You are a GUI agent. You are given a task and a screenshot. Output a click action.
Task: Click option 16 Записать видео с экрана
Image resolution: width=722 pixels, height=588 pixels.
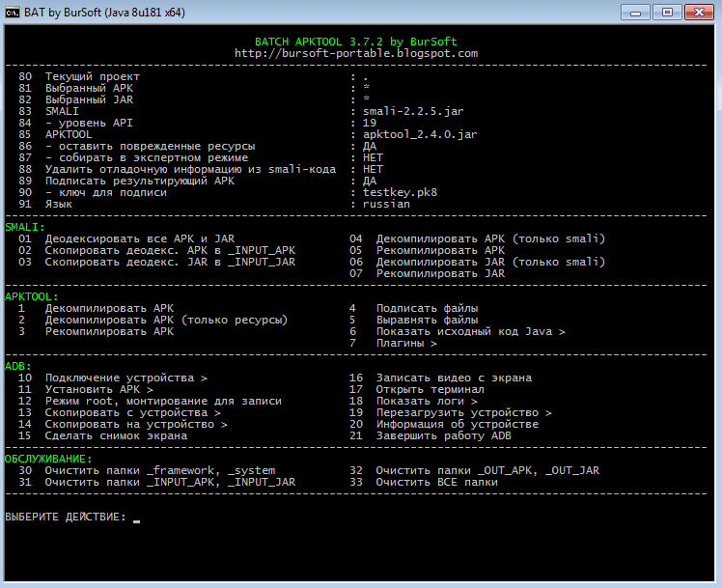[x=441, y=378]
